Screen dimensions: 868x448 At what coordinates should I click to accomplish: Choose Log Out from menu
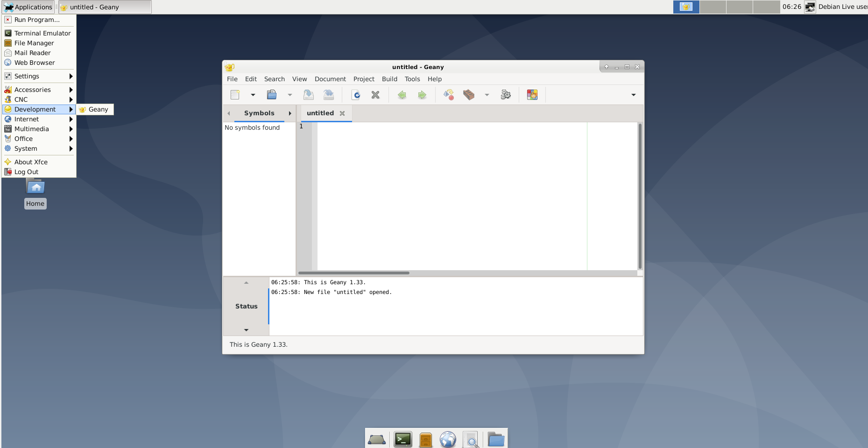coord(39,172)
